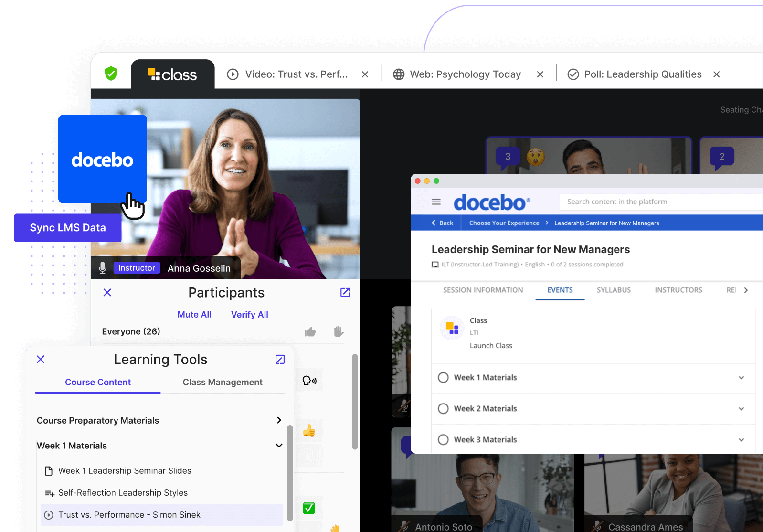The height and width of the screenshot is (532, 763).
Task: Click the thumbs up reaction icon
Action: pyautogui.click(x=310, y=331)
